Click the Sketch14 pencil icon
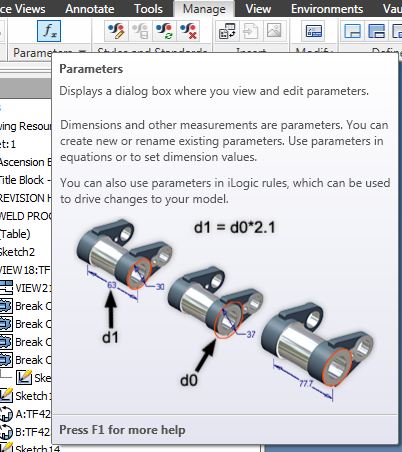 [x=6, y=447]
